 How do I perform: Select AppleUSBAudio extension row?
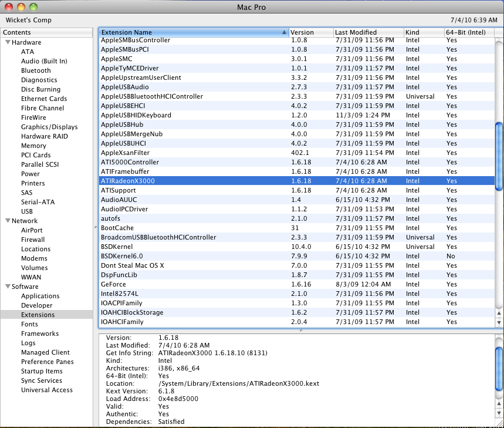(297, 87)
